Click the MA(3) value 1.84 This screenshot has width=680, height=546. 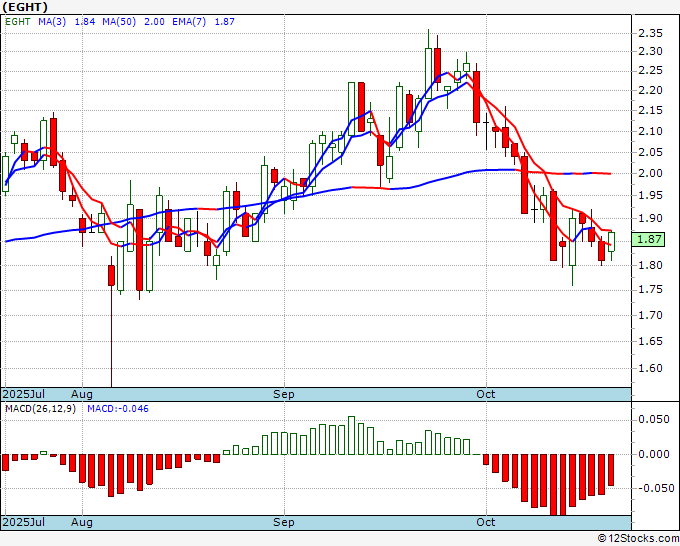(85, 22)
